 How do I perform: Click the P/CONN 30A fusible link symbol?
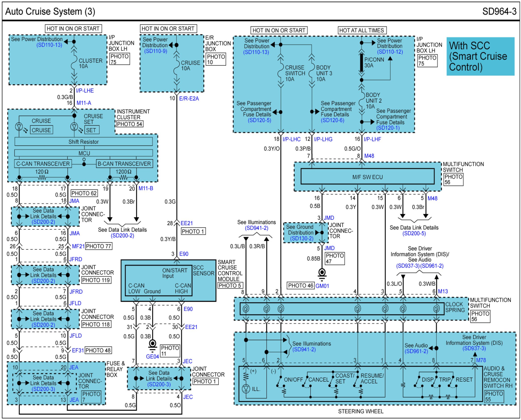pos(361,62)
